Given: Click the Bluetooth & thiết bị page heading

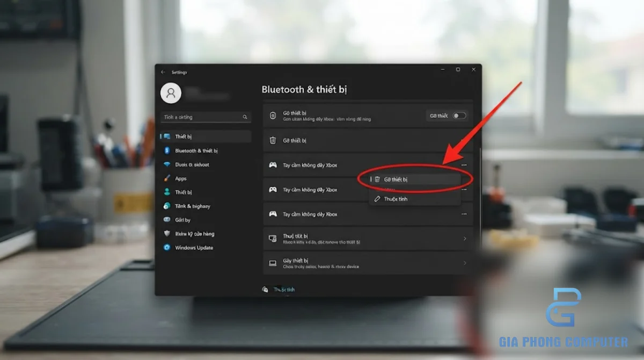Looking at the screenshot, I should (304, 90).
